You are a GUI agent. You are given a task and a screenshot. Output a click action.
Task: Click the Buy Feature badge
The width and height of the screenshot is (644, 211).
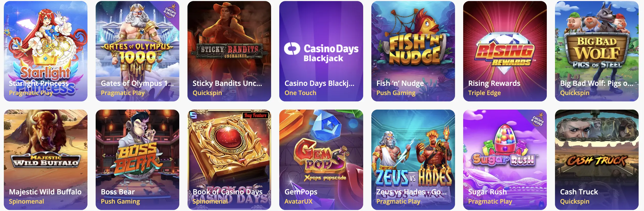256,115
